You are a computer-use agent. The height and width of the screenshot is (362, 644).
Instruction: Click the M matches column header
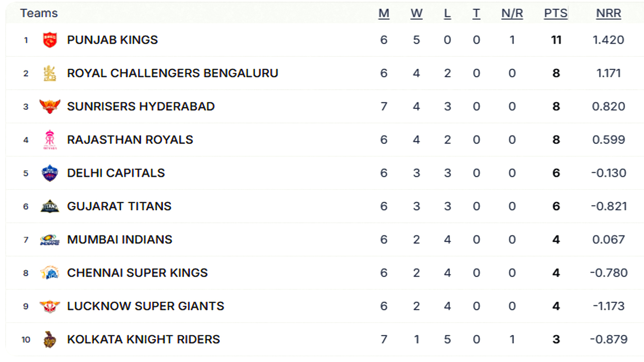[384, 13]
